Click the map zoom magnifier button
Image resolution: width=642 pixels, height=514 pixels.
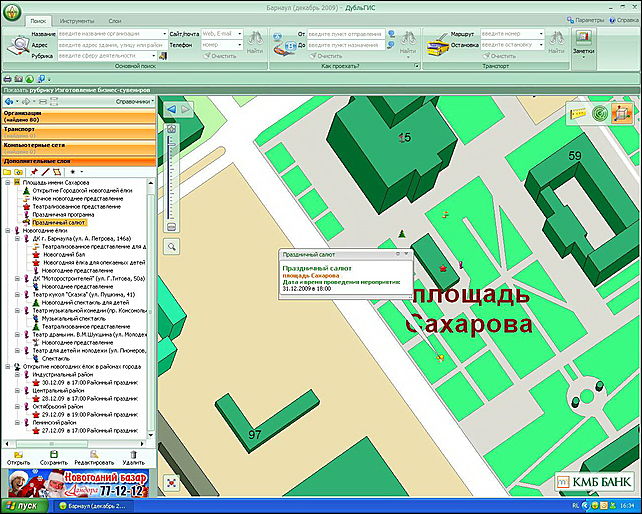(x=172, y=244)
